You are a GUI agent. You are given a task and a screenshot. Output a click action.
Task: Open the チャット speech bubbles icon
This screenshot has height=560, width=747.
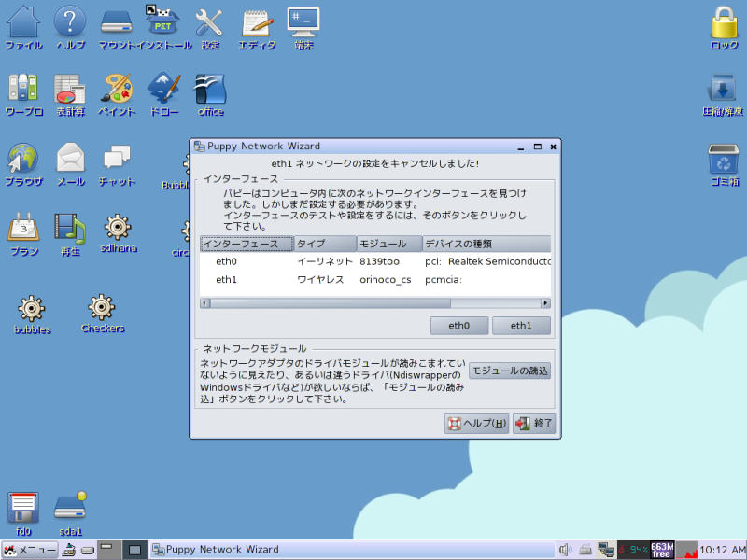pyautogui.click(x=117, y=157)
